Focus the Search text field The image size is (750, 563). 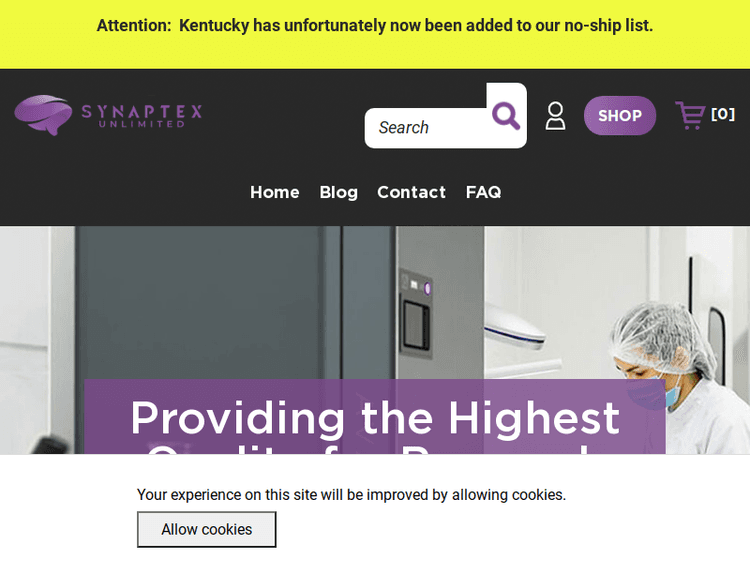point(426,128)
